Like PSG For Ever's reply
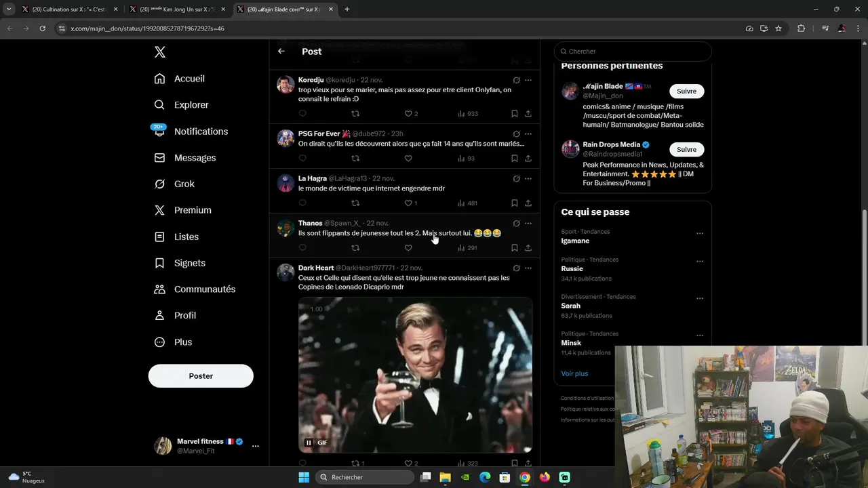Image resolution: width=868 pixels, height=488 pixels. coord(408,159)
